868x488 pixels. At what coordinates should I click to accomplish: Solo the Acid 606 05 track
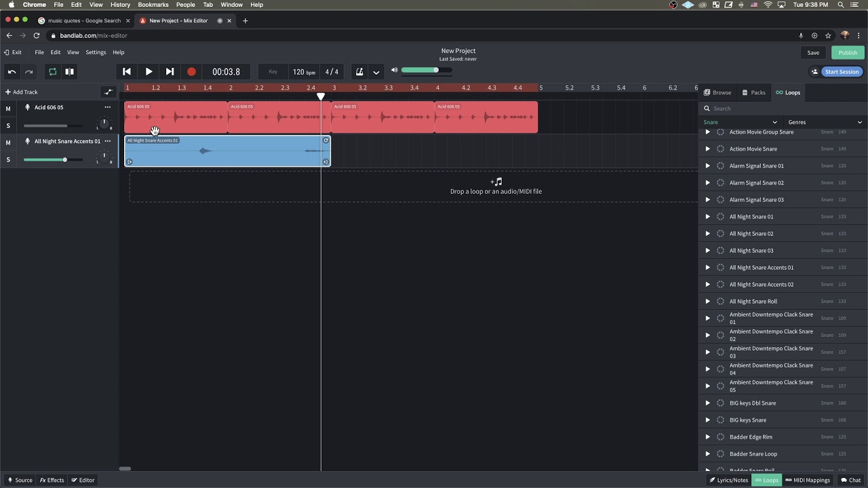click(x=8, y=126)
